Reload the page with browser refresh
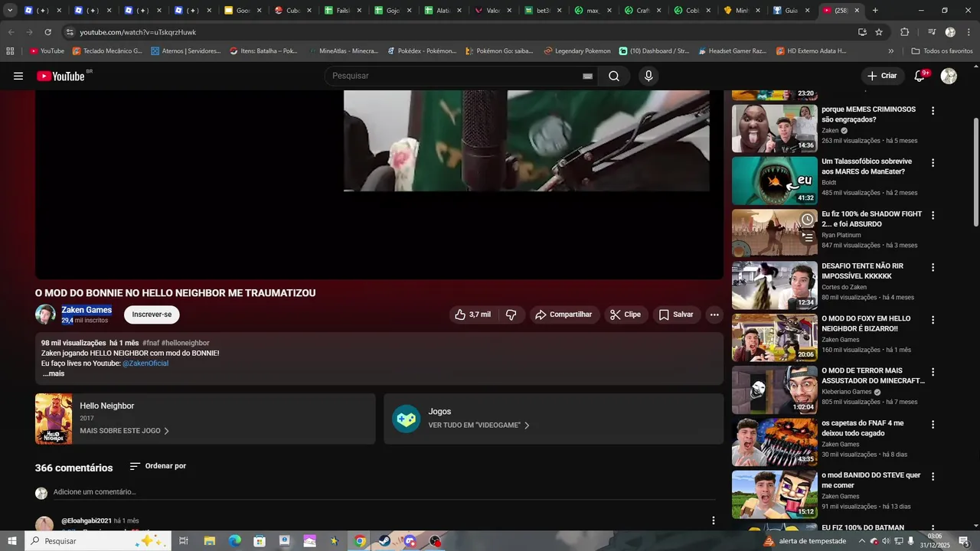Screen dimensions: 980x551 (48, 32)
